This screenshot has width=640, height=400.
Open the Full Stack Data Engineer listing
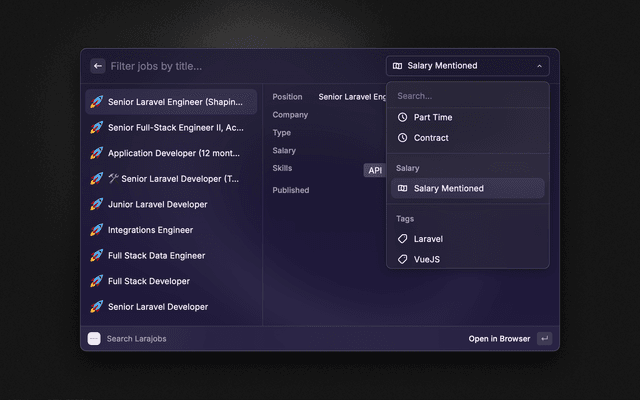click(156, 255)
